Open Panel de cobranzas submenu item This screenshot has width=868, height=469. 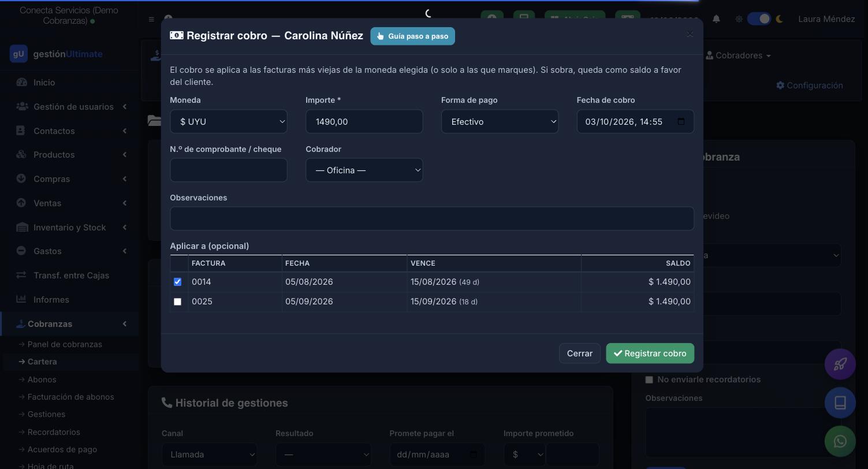[x=65, y=344]
